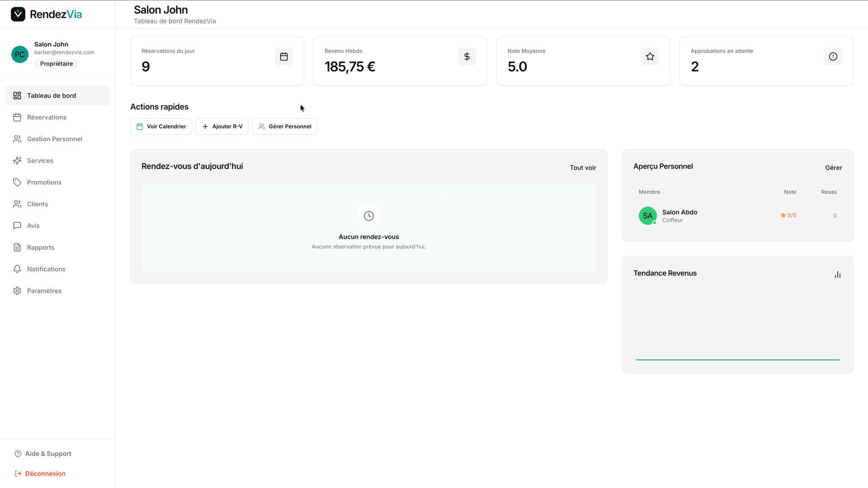This screenshot has height=488, width=868.
Task: Click the Résas column header
Action: click(829, 192)
